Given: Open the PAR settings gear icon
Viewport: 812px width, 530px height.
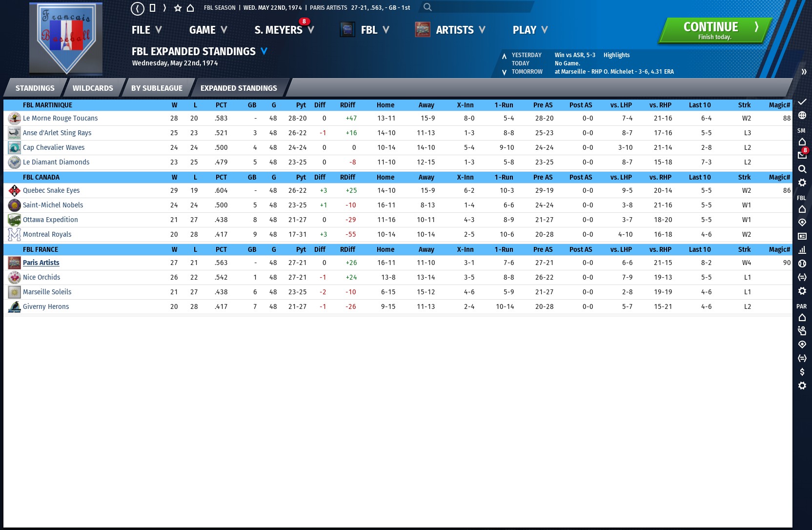Looking at the screenshot, I should click(x=802, y=386).
